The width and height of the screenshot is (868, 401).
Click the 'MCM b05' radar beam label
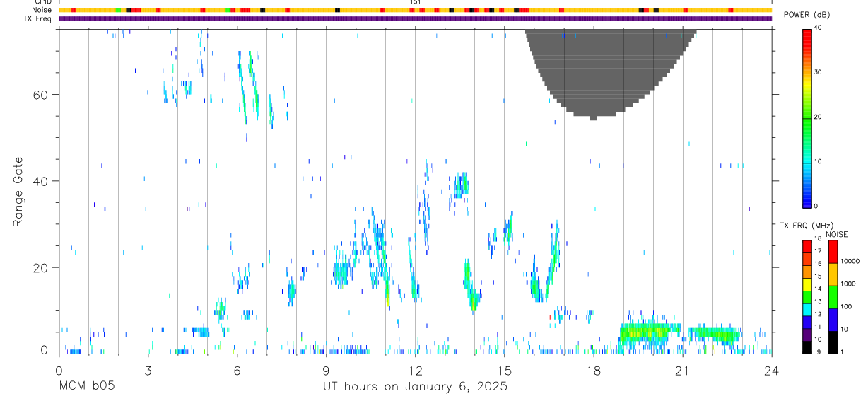point(86,387)
